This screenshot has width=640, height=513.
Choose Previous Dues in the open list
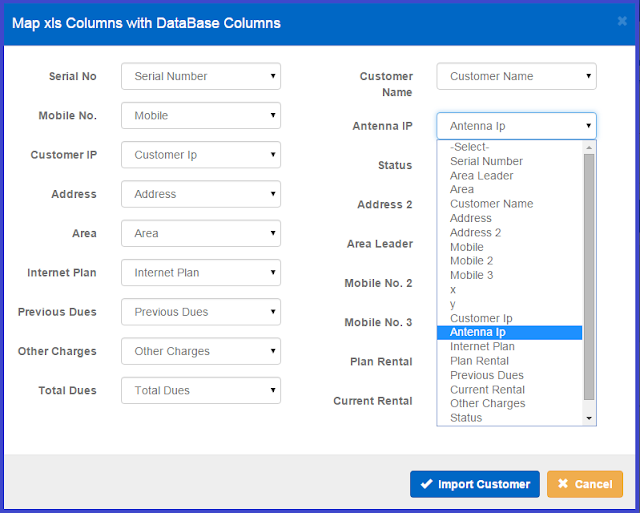(509, 375)
